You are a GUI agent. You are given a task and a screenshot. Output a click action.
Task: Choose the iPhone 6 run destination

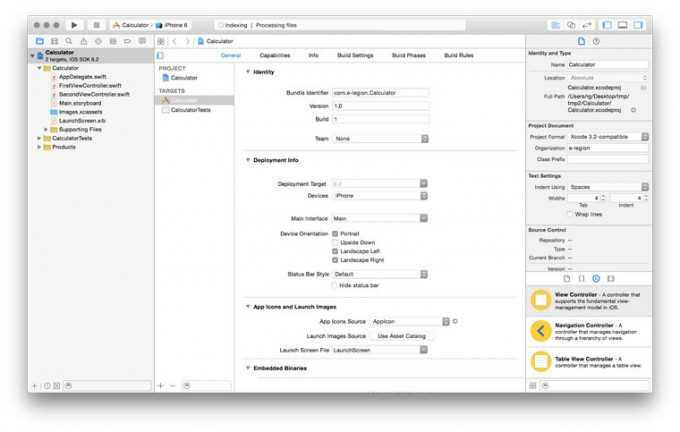[x=172, y=25]
